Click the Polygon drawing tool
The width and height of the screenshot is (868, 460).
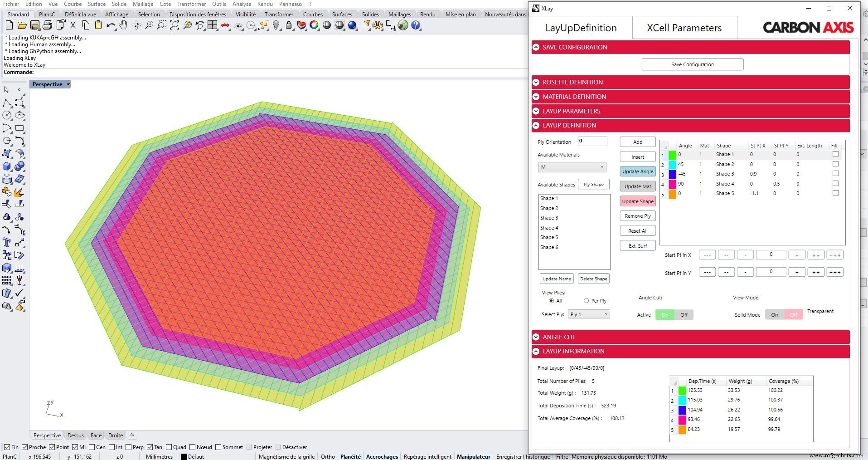tap(7, 141)
